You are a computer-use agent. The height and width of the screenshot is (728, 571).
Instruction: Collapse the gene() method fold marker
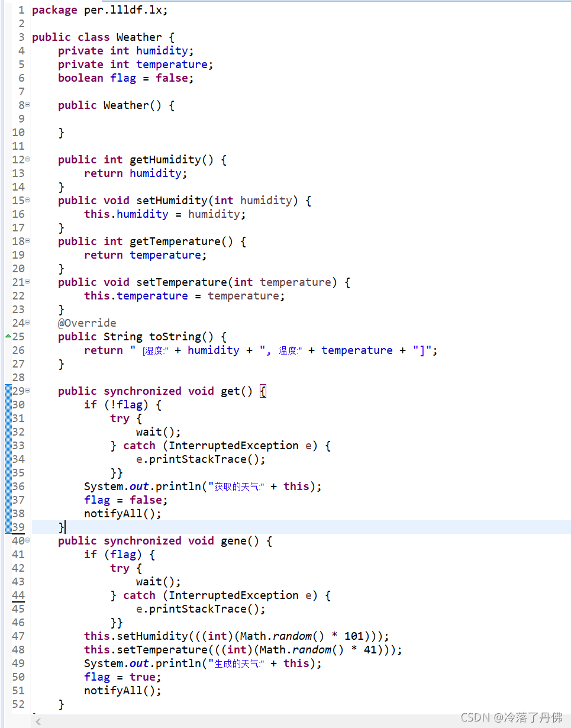(27, 540)
